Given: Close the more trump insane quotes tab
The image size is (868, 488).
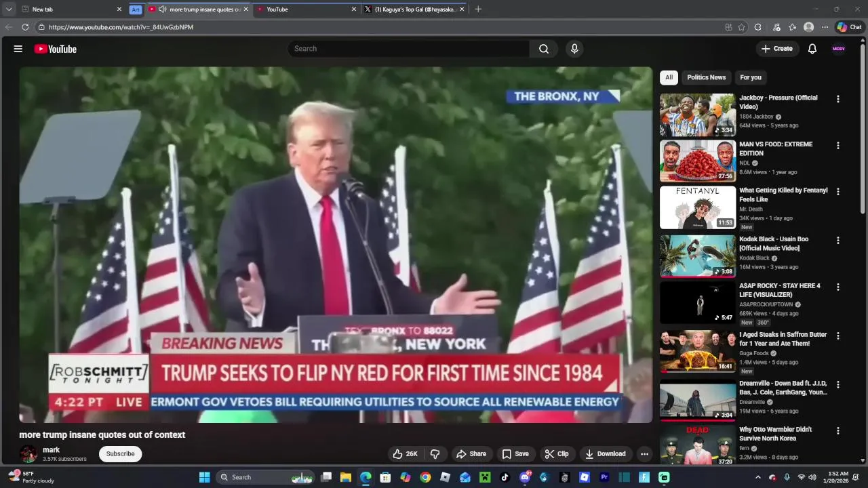Looking at the screenshot, I should (245, 9).
